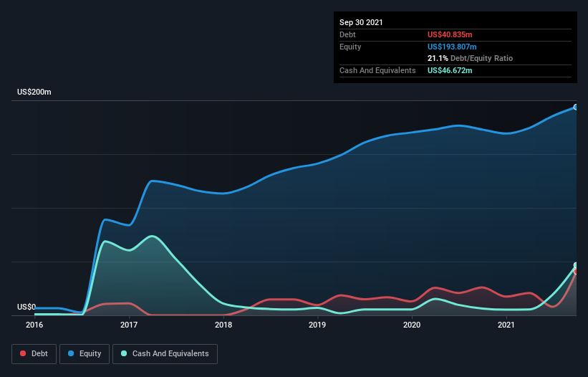Image resolution: width=588 pixels, height=377 pixels.
Task: Toggle the Equity series legend button
Action: pyautogui.click(x=85, y=354)
